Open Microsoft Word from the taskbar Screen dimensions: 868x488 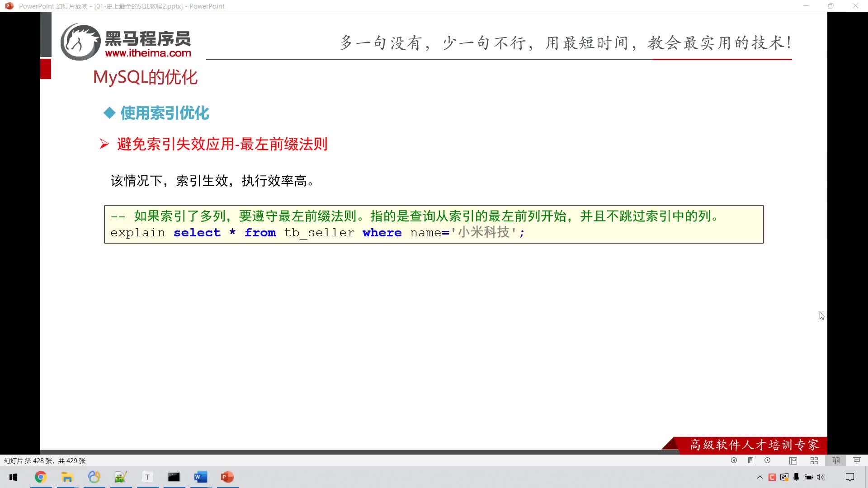pyautogui.click(x=201, y=477)
